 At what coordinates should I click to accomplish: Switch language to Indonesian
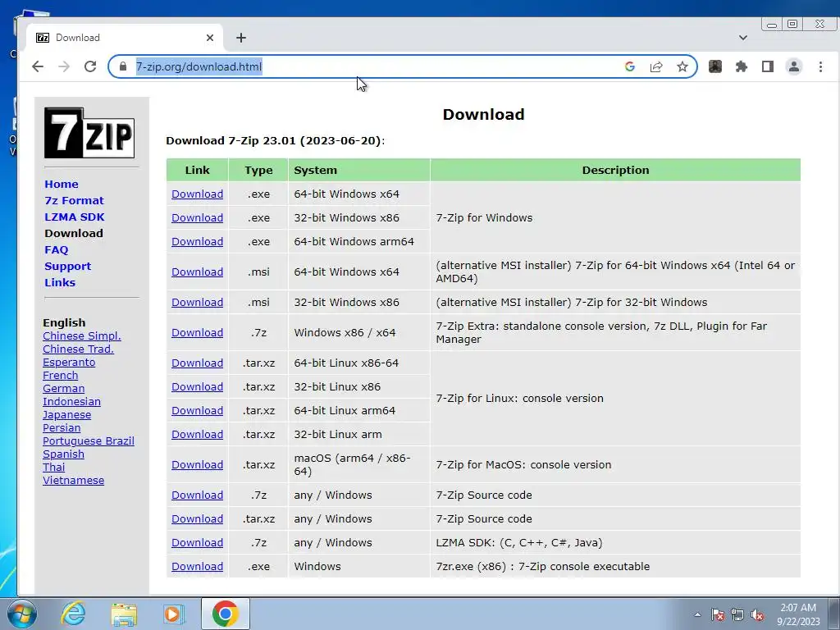[x=72, y=401]
